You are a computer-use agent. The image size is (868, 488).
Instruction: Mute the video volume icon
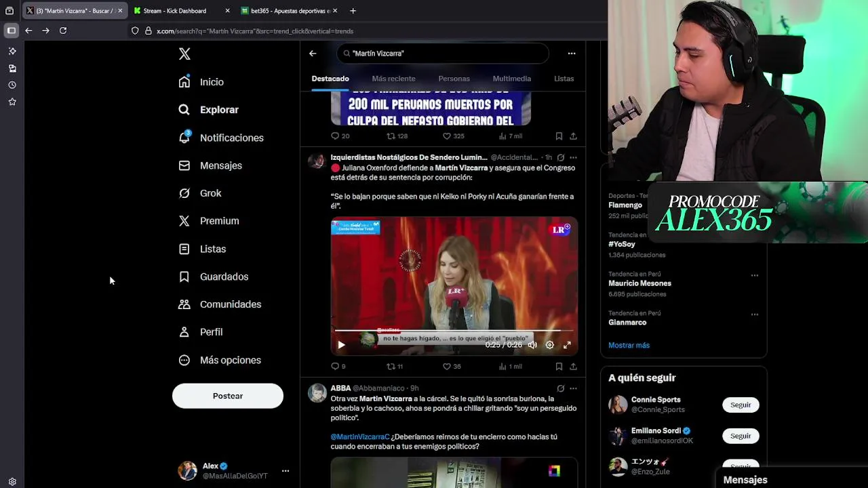click(x=532, y=345)
